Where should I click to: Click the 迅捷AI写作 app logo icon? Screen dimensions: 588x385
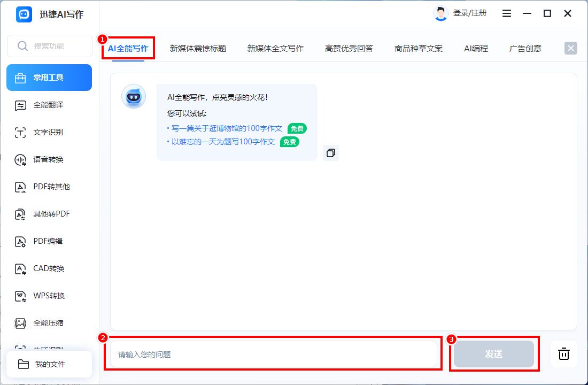pos(24,14)
